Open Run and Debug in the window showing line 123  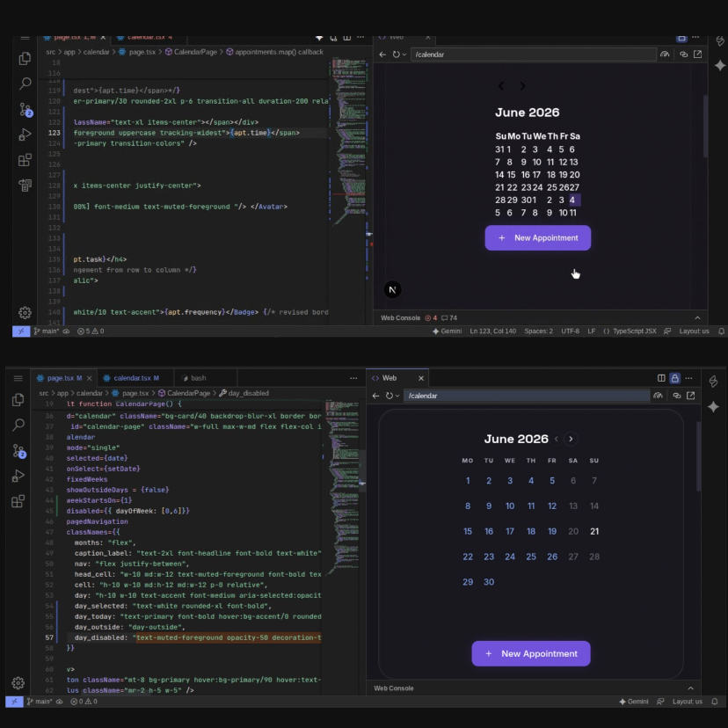[25, 135]
